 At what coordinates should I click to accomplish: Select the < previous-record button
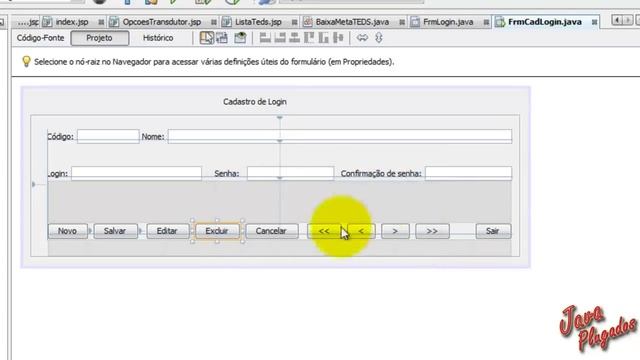361,231
